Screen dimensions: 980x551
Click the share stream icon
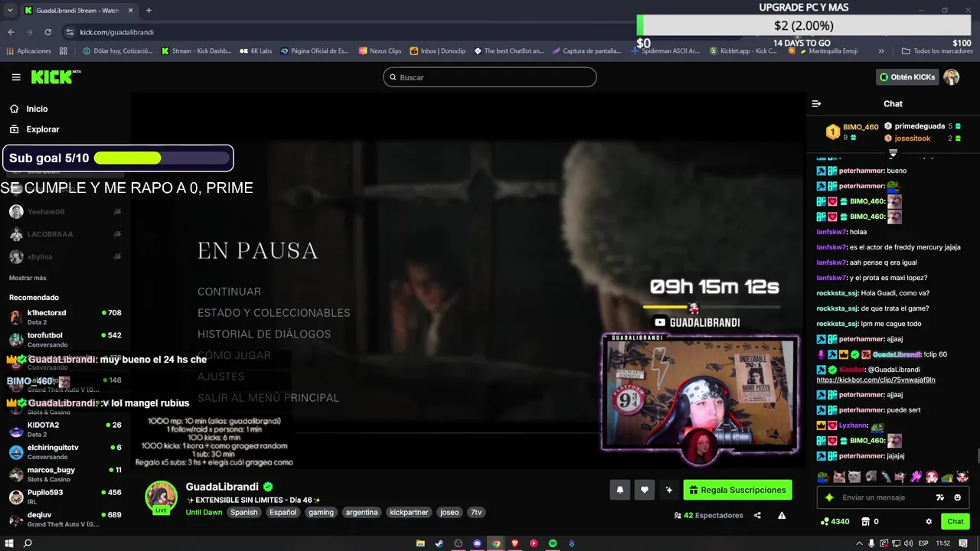pyautogui.click(x=757, y=515)
